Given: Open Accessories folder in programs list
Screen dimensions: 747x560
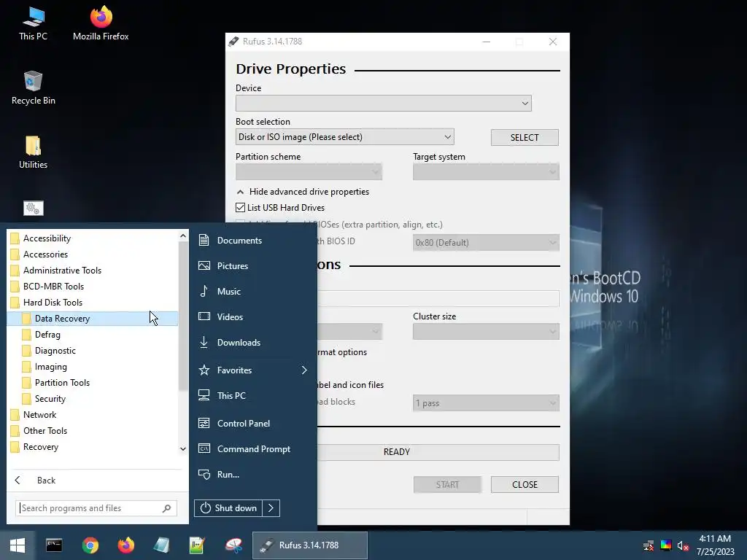Looking at the screenshot, I should coord(93,254).
